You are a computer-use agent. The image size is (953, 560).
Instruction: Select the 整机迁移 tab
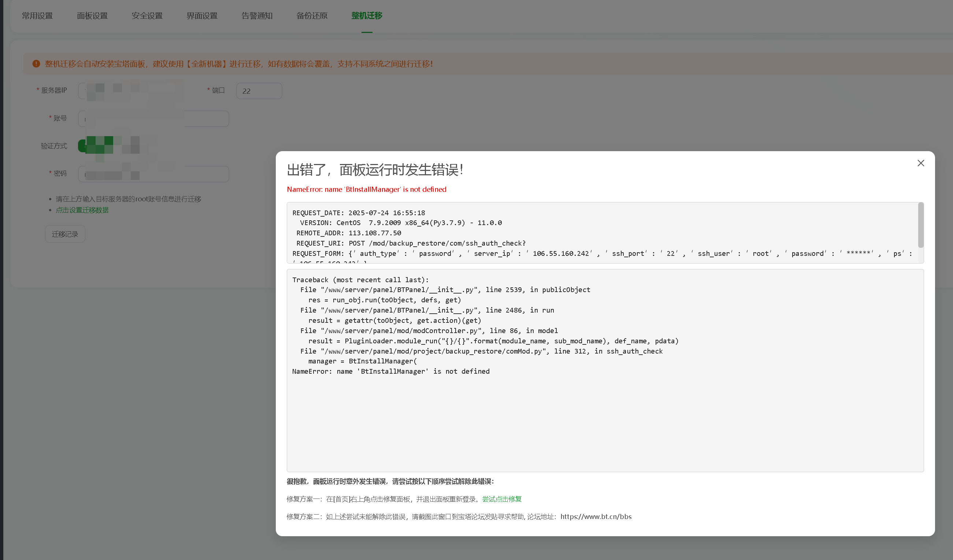tap(367, 15)
